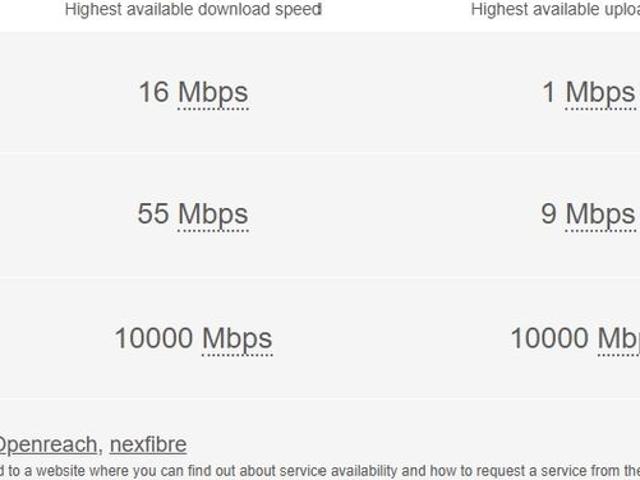The height and width of the screenshot is (480, 640).
Task: Select the number 1 in upload column
Action: coord(549,93)
